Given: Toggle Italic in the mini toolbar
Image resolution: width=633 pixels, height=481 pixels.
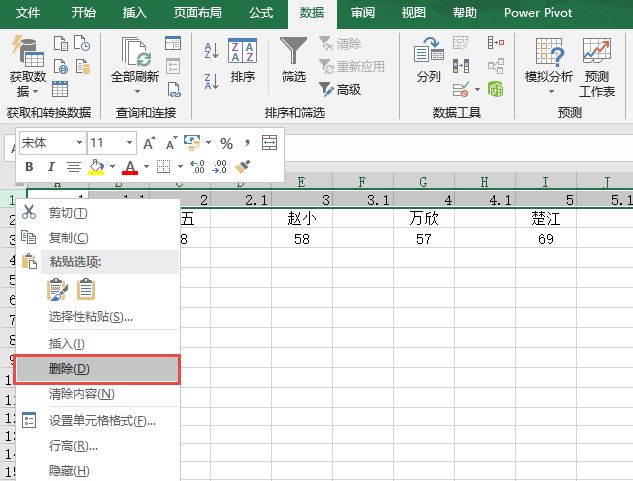Looking at the screenshot, I should [51, 167].
